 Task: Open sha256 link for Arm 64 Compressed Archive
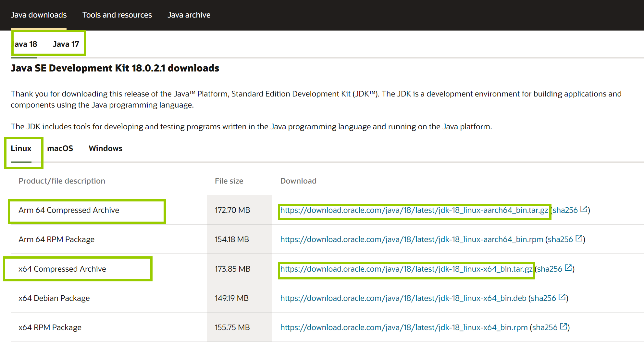click(x=565, y=210)
